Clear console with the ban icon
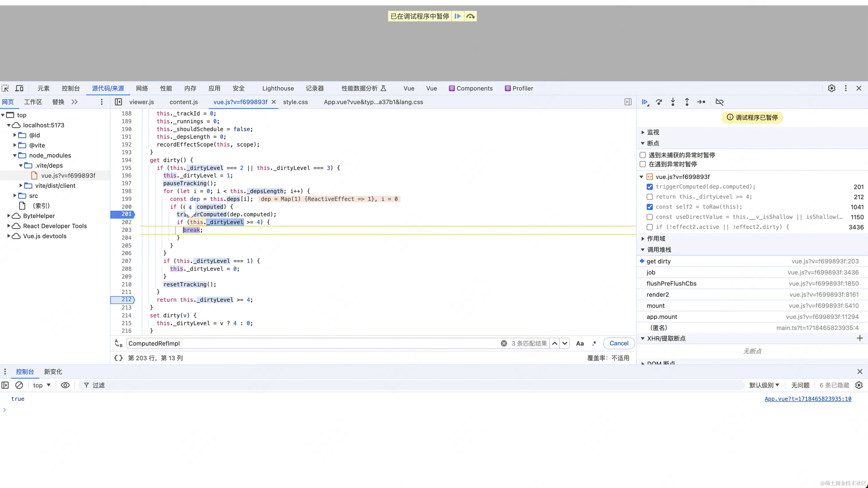868x488 pixels. [19, 385]
